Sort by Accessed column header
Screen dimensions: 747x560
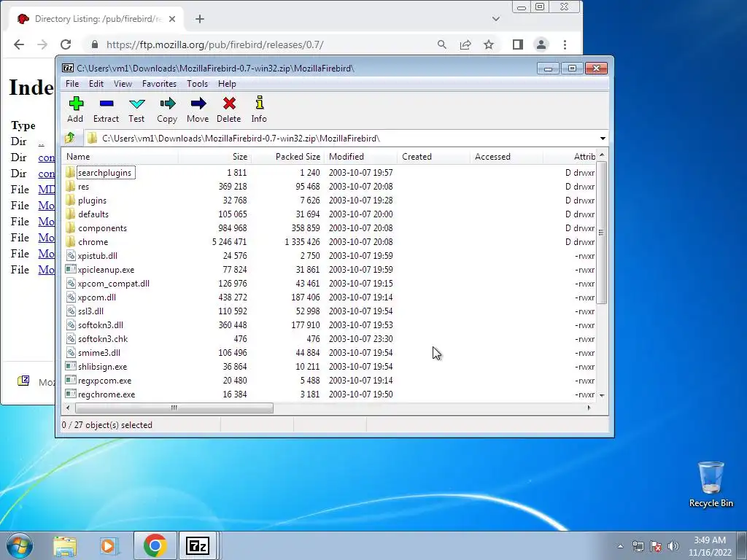coord(506,157)
